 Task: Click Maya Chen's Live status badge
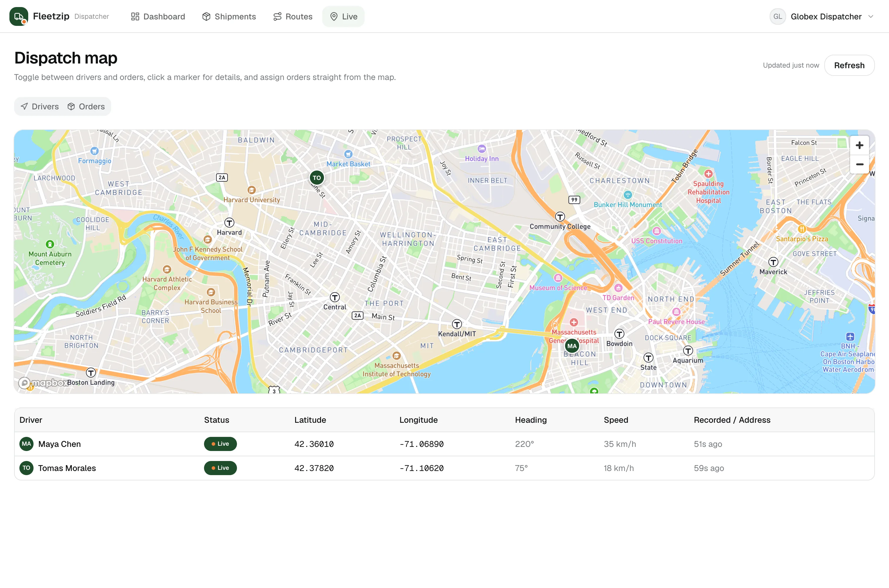click(x=220, y=444)
